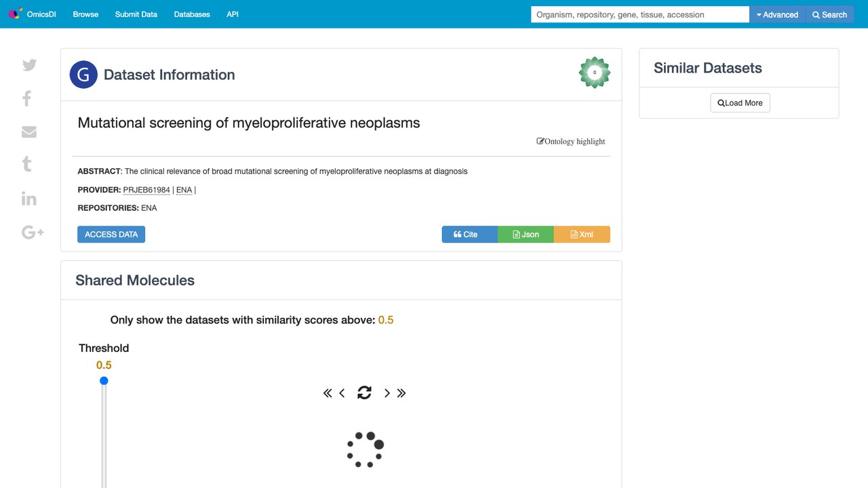The width and height of the screenshot is (868, 488).
Task: Open the Advanced search dropdown
Action: [x=777, y=14]
